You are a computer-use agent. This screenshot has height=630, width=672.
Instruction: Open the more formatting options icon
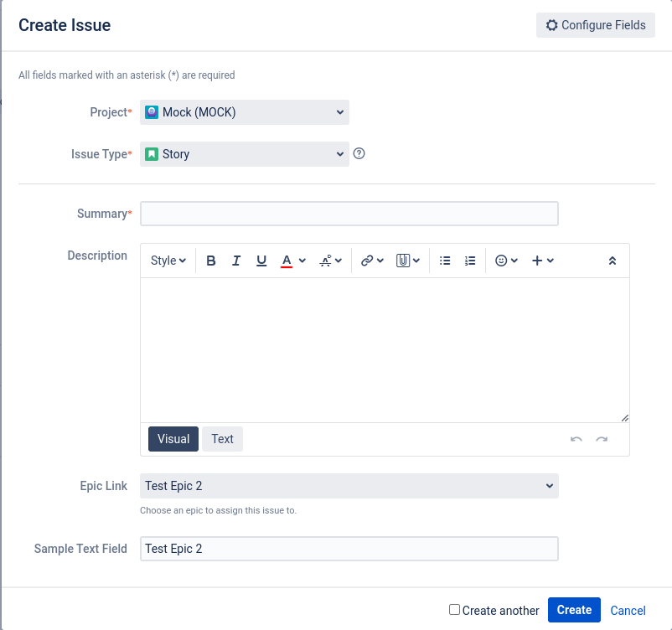click(x=326, y=261)
